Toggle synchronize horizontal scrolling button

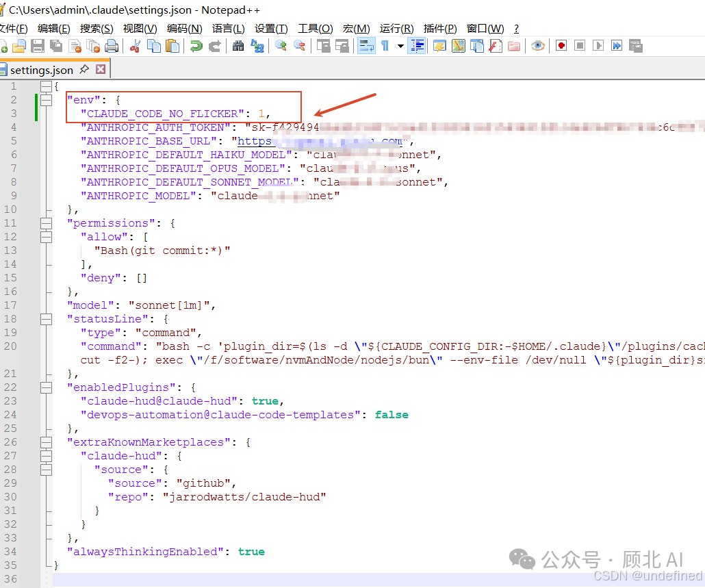[342, 46]
